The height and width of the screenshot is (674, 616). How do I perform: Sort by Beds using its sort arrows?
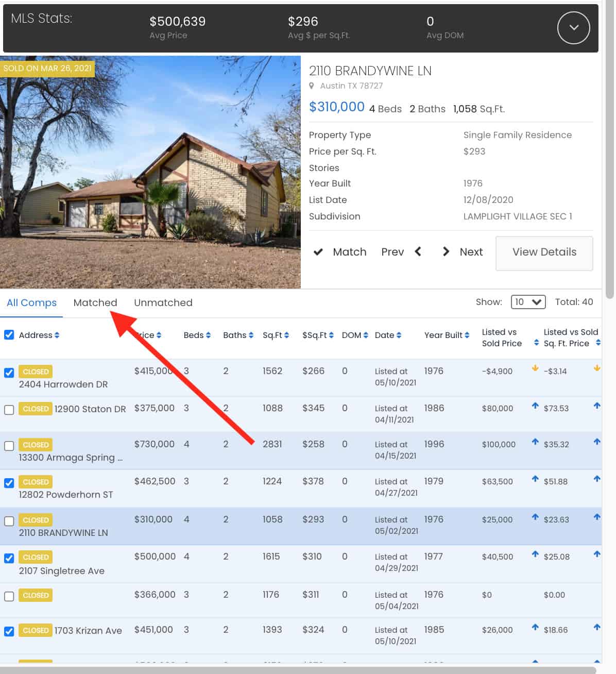point(209,335)
